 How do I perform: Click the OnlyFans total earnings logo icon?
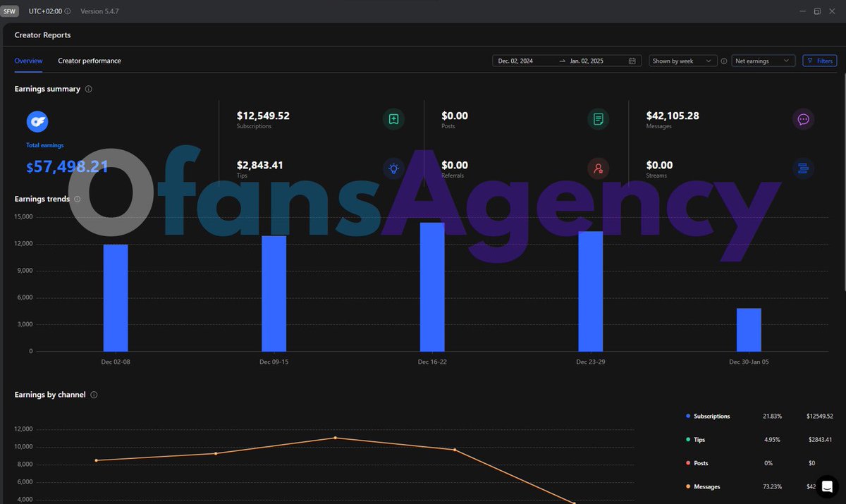coord(37,121)
